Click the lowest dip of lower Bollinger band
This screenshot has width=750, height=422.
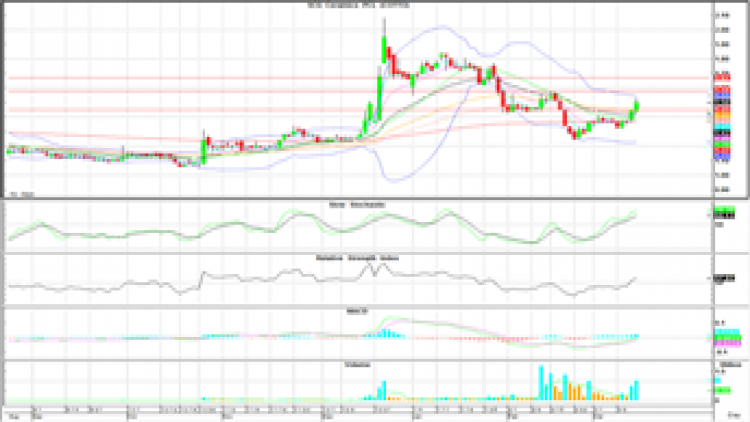(x=391, y=181)
